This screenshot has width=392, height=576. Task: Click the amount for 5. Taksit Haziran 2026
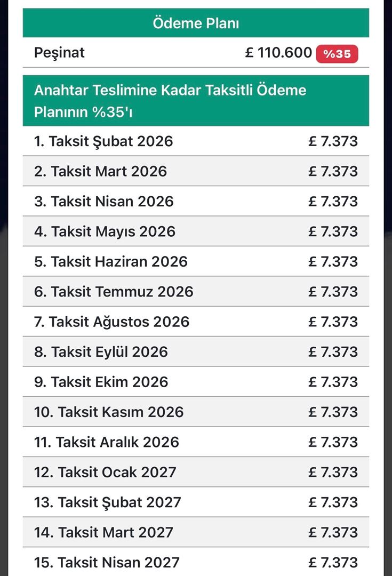[333, 261]
